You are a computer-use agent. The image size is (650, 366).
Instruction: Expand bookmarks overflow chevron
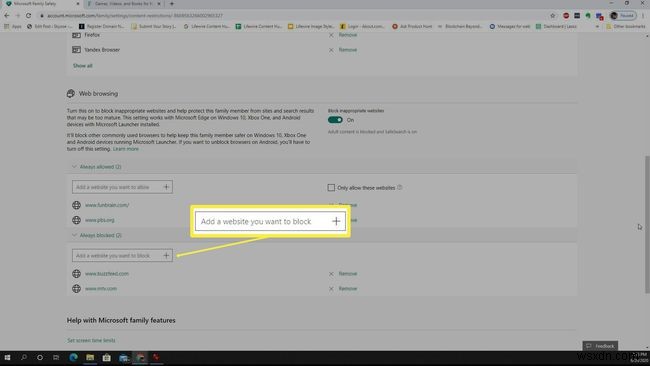pyautogui.click(x=597, y=26)
